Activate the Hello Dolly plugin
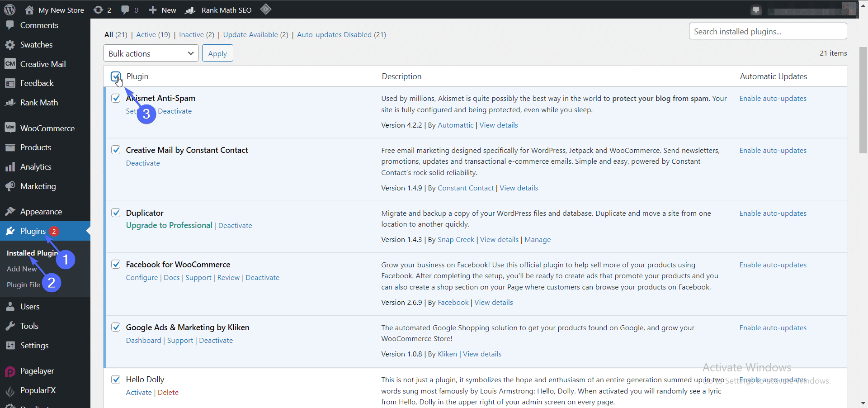The image size is (868, 408). pyautogui.click(x=139, y=393)
